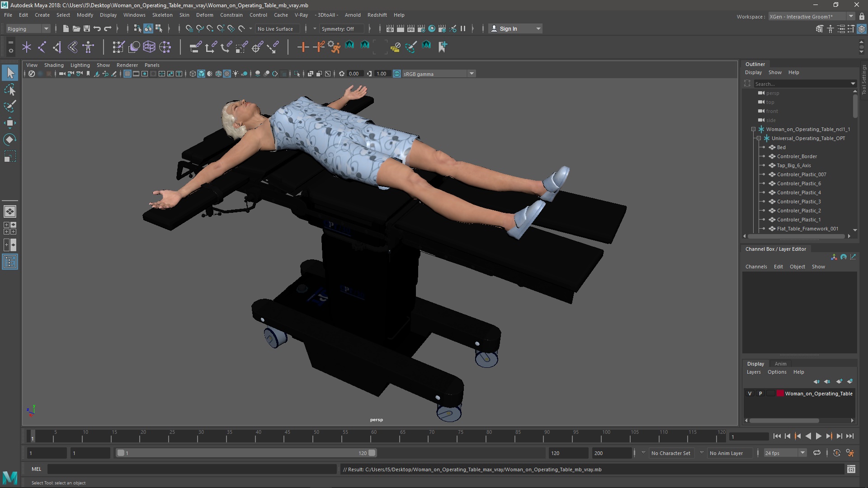Image resolution: width=868 pixels, height=488 pixels.
Task: Toggle the loop playback icon
Action: pyautogui.click(x=817, y=453)
